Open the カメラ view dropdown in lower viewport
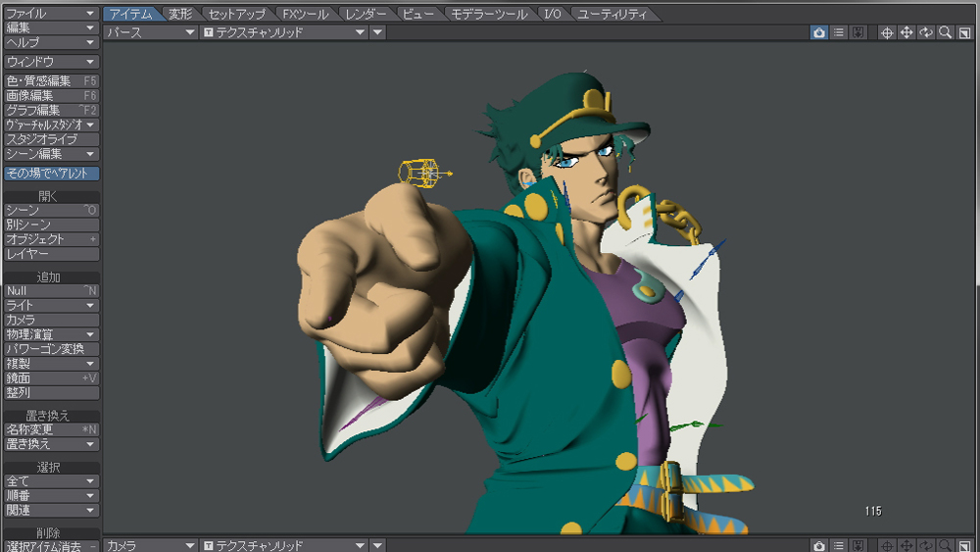This screenshot has height=552, width=980. [x=150, y=545]
